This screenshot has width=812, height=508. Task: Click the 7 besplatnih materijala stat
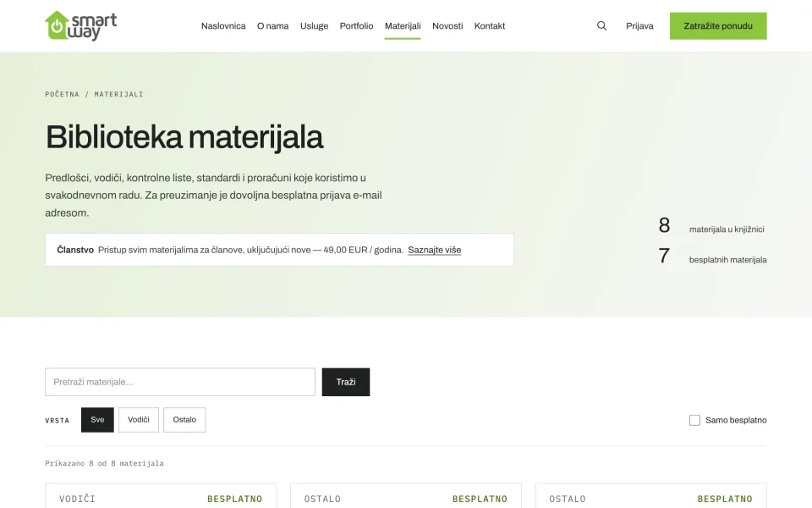(x=712, y=257)
